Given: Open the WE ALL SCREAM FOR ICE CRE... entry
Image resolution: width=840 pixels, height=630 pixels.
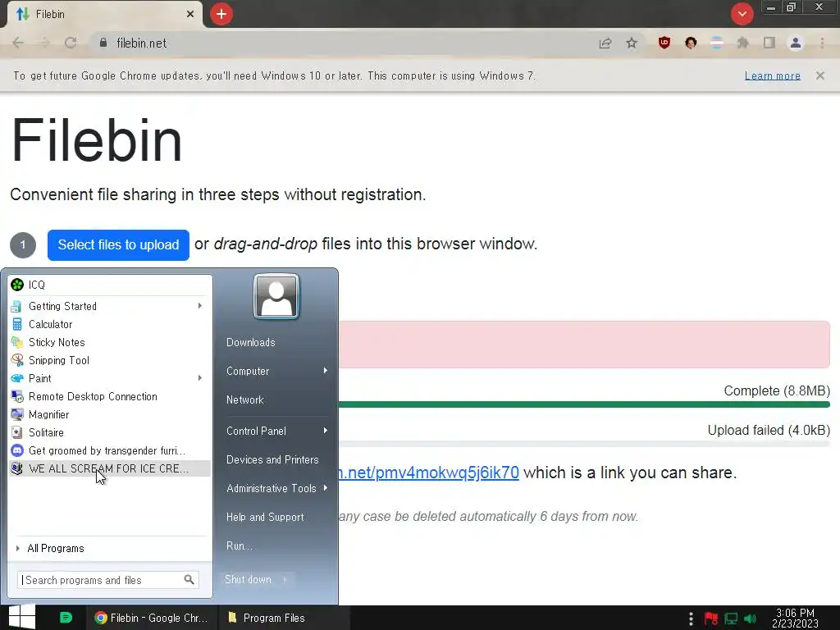Looking at the screenshot, I should click(x=110, y=468).
